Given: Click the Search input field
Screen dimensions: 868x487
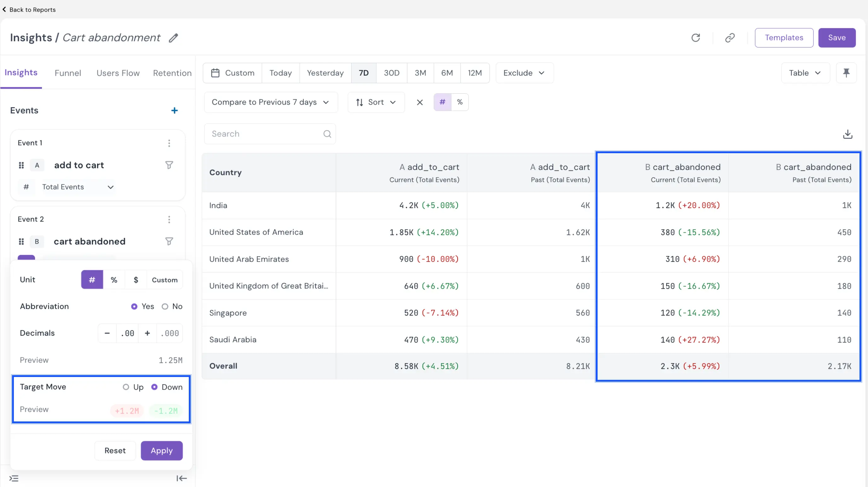Looking at the screenshot, I should coord(270,134).
